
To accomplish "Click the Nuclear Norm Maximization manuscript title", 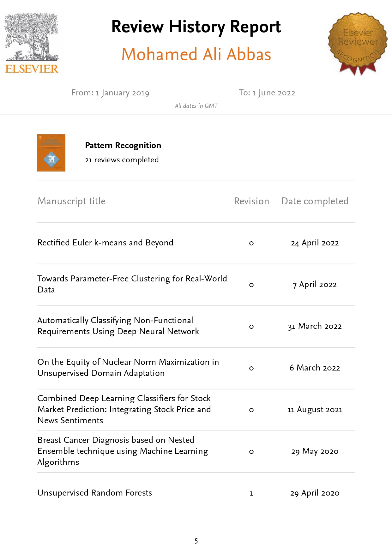I will (x=128, y=367).
